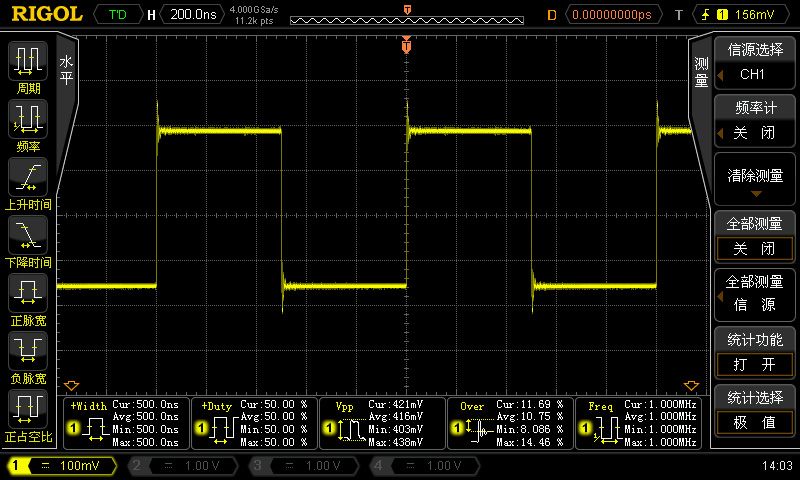Open 信源选择 CH1 source selector
This screenshot has width=800, height=480.
click(x=754, y=63)
